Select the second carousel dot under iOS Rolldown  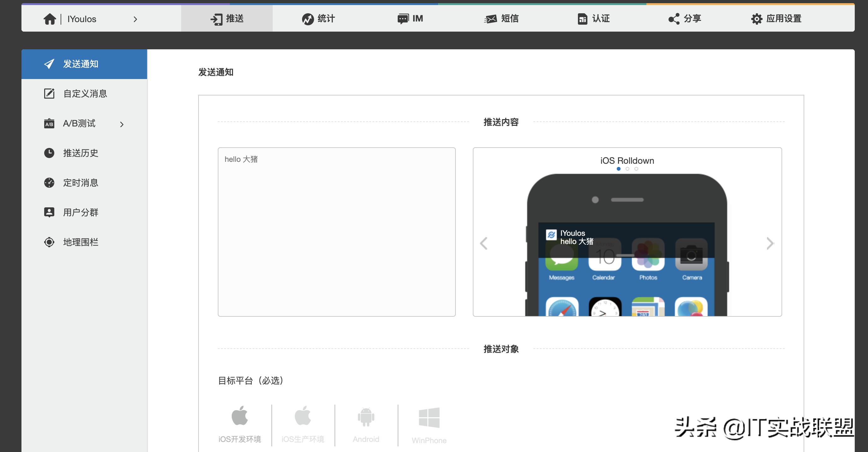[x=627, y=169]
